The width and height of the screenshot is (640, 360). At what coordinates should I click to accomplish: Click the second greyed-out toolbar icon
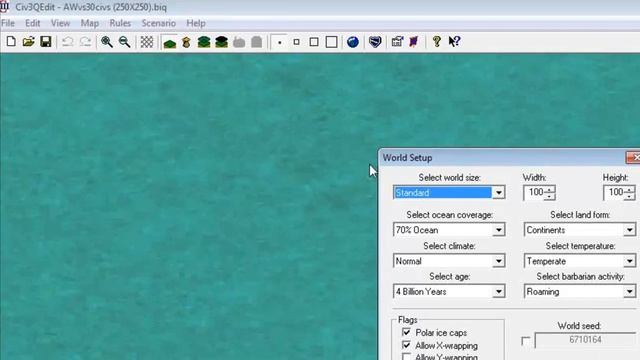[256, 42]
